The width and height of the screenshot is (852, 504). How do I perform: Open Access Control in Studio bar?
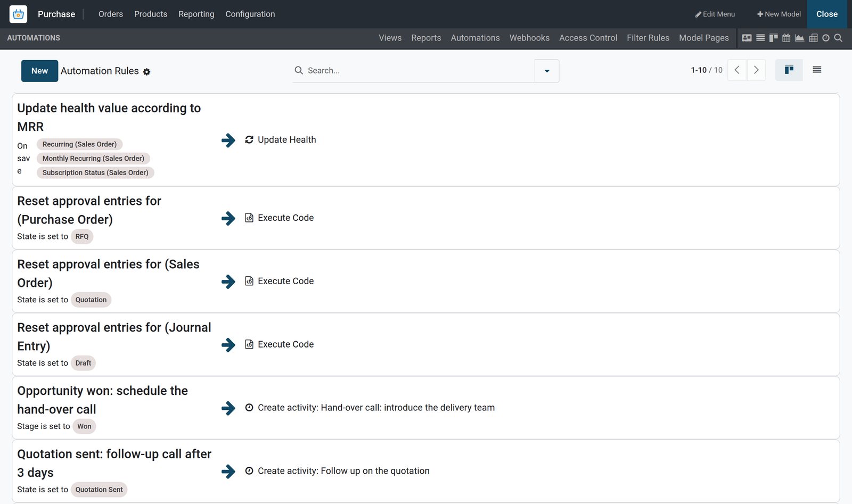point(588,38)
